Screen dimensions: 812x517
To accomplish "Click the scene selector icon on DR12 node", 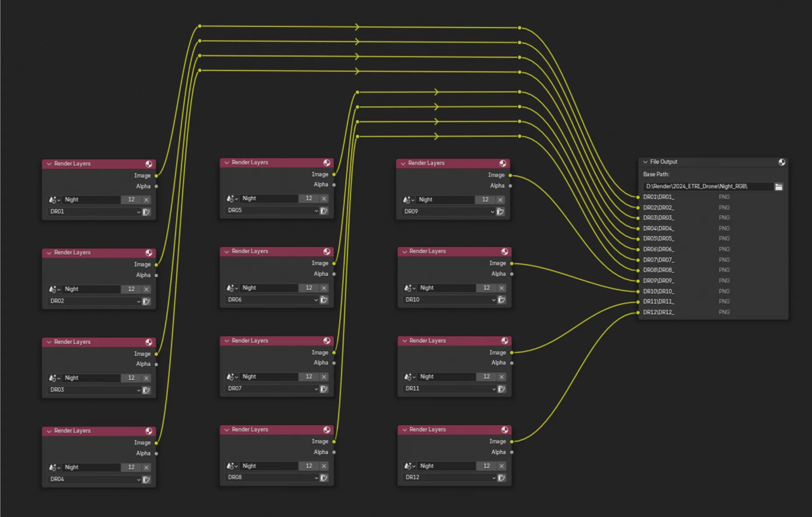I will [x=408, y=466].
